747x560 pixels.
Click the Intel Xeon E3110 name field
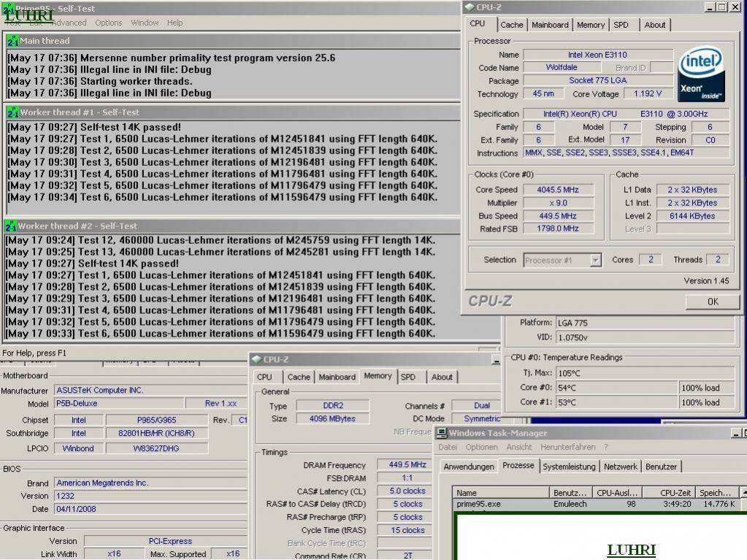point(597,55)
